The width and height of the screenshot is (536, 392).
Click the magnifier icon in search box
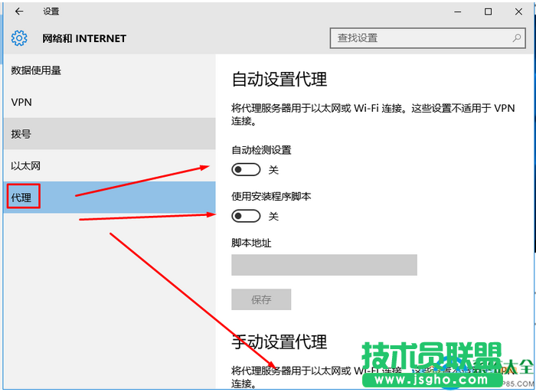[518, 38]
